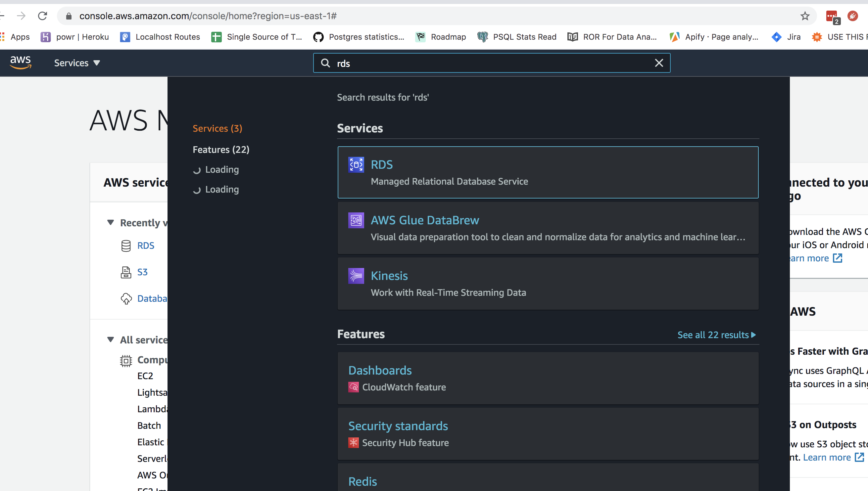Reload the page in the browser
The width and height of the screenshot is (868, 491).
click(x=42, y=16)
